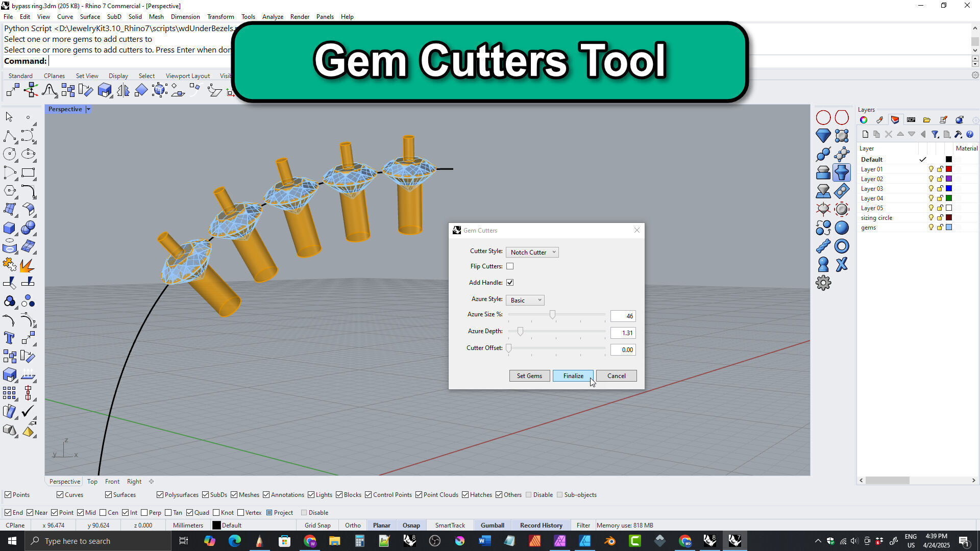Click the Set Gems button
Screen dimensions: 980x551
[529, 376]
